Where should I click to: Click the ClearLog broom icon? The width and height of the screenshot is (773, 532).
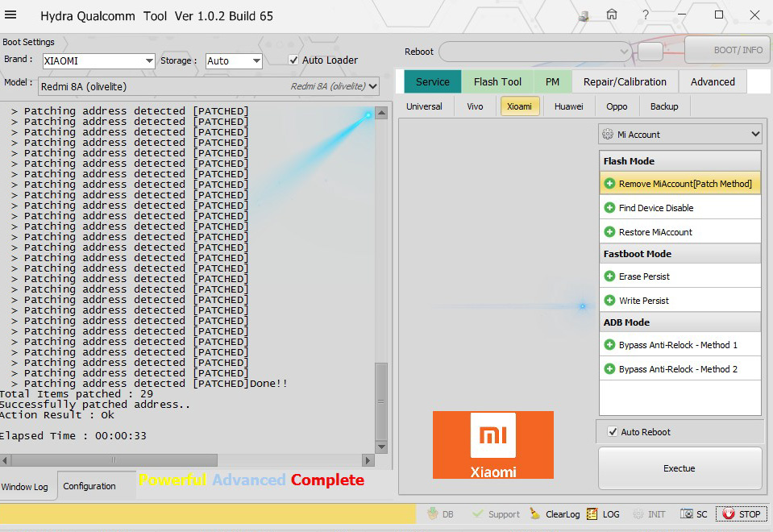point(535,514)
